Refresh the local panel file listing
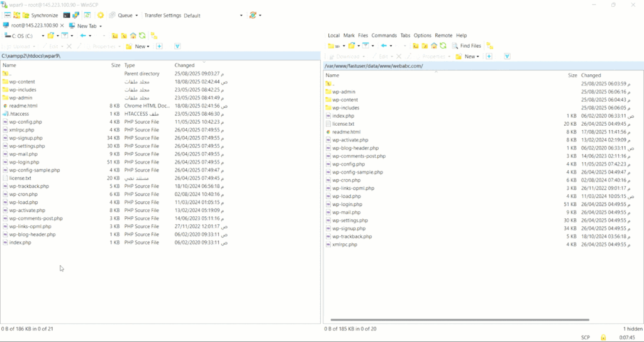The width and height of the screenshot is (644, 342). [143, 36]
